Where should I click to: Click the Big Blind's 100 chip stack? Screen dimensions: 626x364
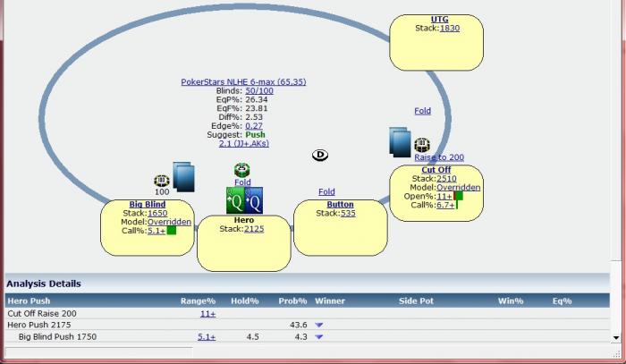pyautogui.click(x=162, y=182)
